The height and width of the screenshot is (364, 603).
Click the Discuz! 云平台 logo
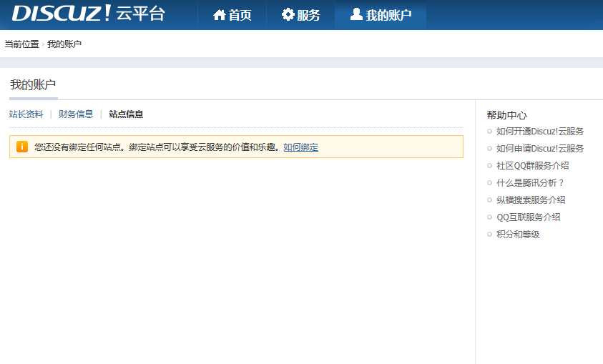click(89, 14)
